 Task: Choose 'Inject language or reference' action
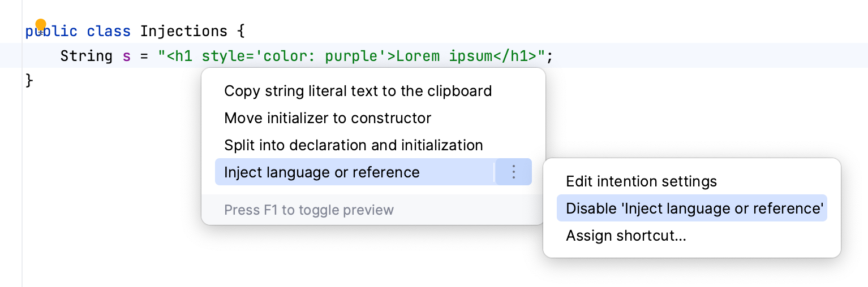321,172
